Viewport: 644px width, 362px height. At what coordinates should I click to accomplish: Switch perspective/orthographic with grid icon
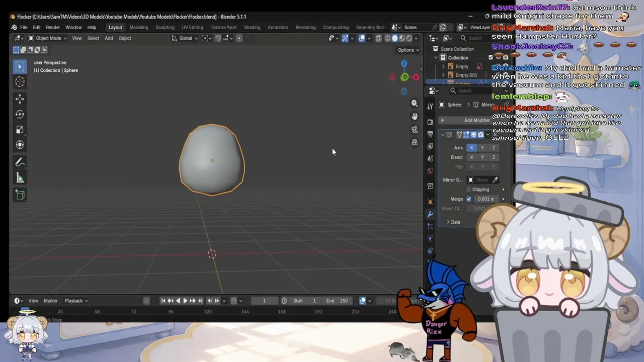coord(415,142)
